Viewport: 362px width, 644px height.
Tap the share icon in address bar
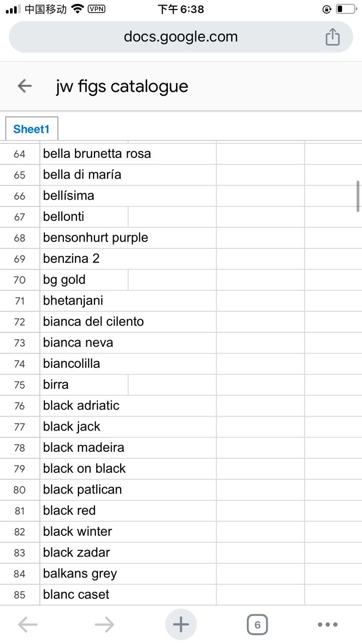pos(332,37)
